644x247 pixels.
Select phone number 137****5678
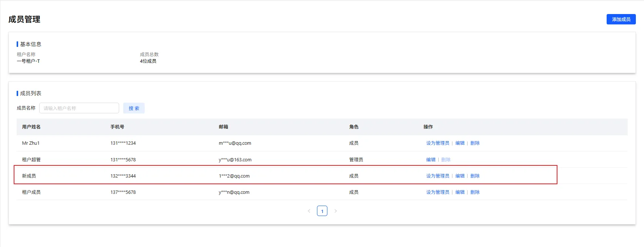123,192
